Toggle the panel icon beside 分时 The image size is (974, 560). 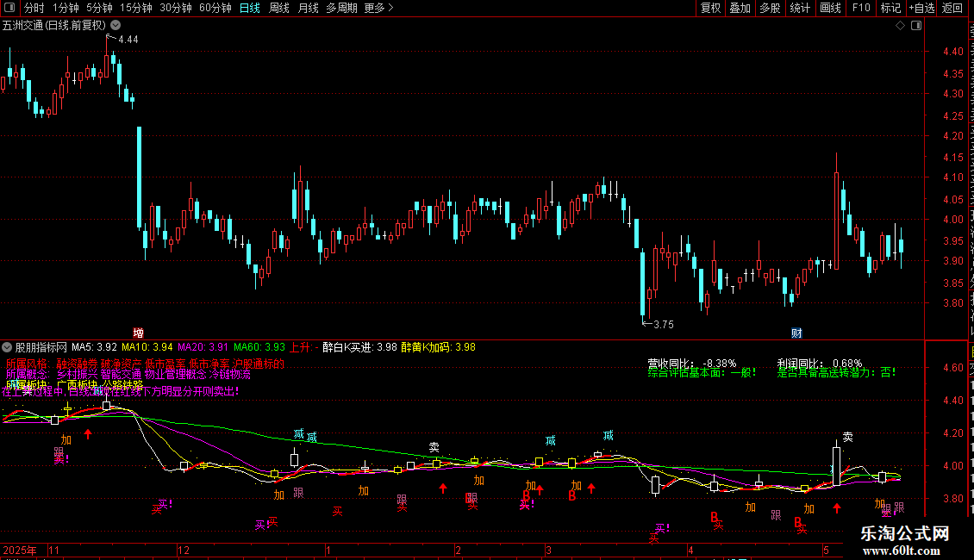[x=9, y=8]
